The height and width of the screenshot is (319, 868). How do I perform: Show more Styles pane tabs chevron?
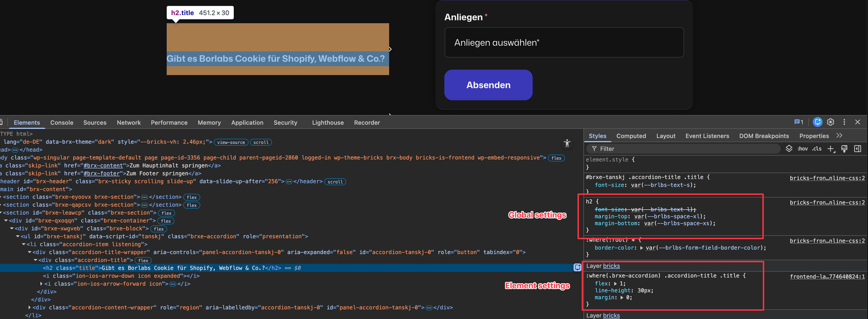click(840, 136)
